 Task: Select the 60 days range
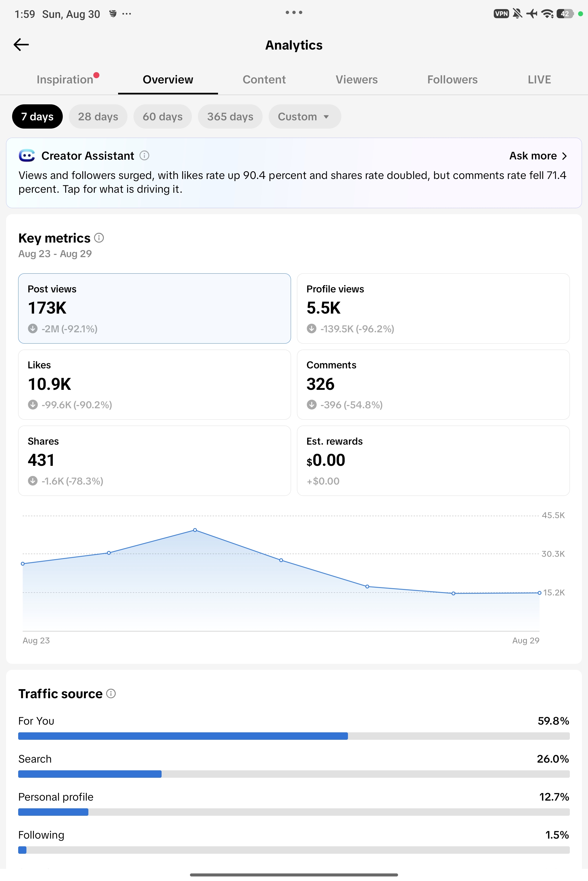(x=162, y=117)
